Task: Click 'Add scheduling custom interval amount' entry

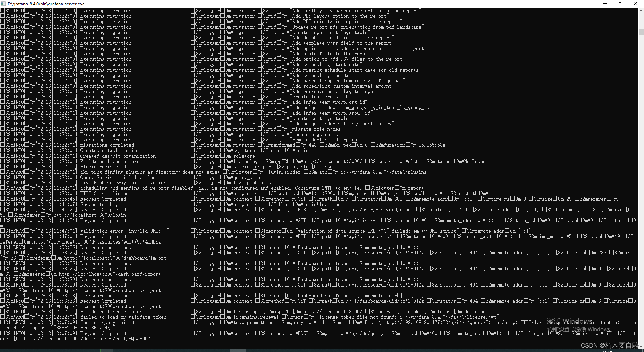Action: coord(342,86)
